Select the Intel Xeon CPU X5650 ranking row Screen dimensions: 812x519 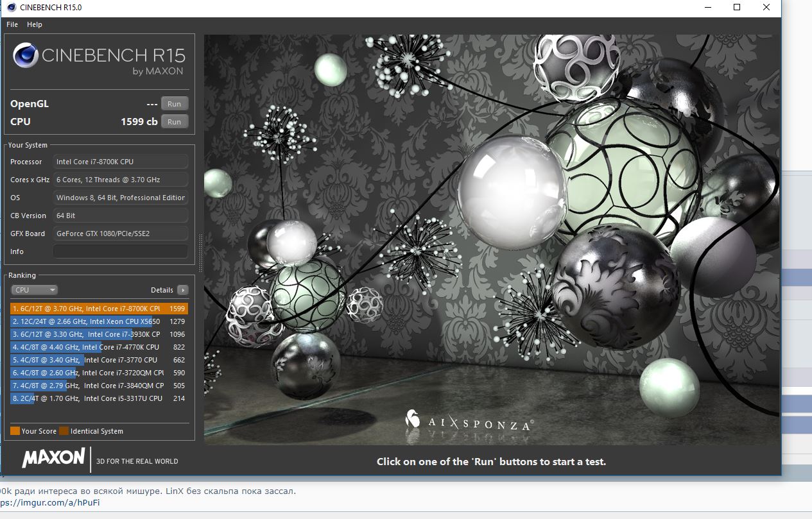99,321
